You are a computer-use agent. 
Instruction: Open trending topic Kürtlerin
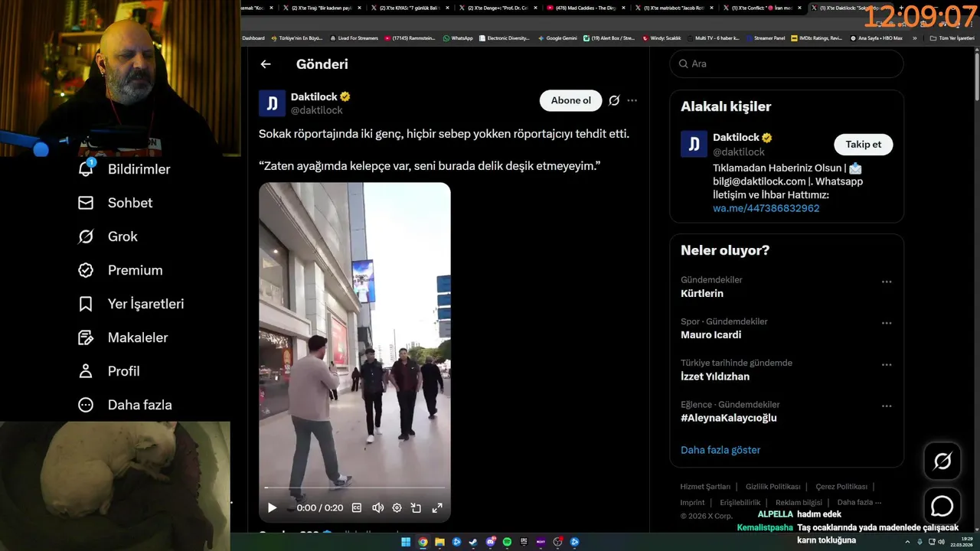point(702,294)
